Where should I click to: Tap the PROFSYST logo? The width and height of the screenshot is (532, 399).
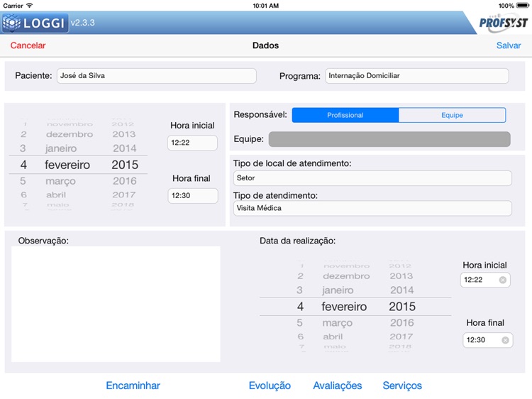click(x=504, y=23)
